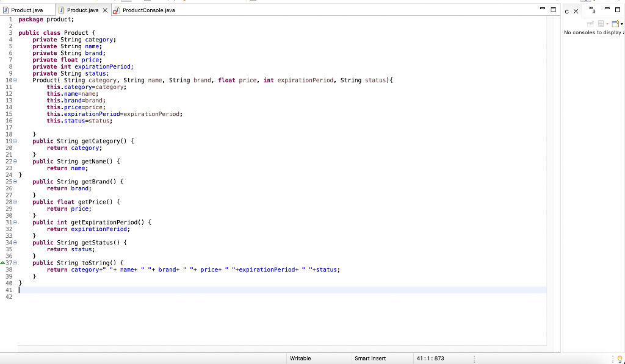Toggle Smart Insert mode in the status bar

[370, 358]
